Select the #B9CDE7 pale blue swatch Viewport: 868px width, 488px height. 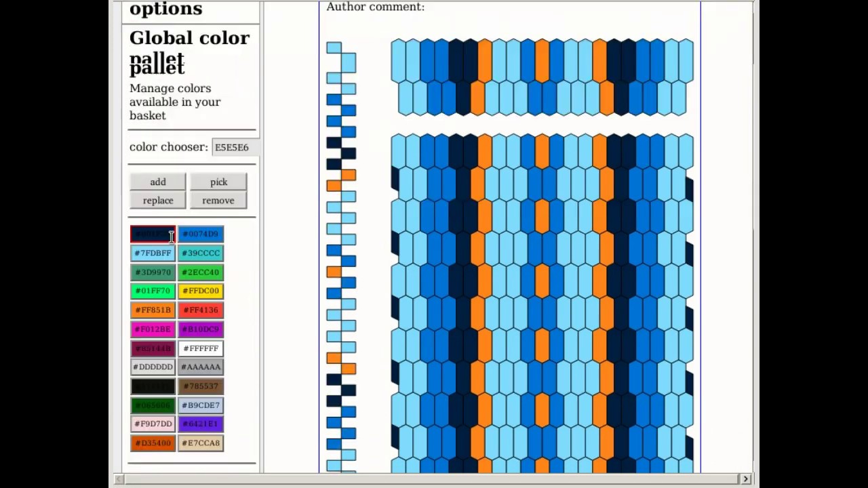pos(201,405)
